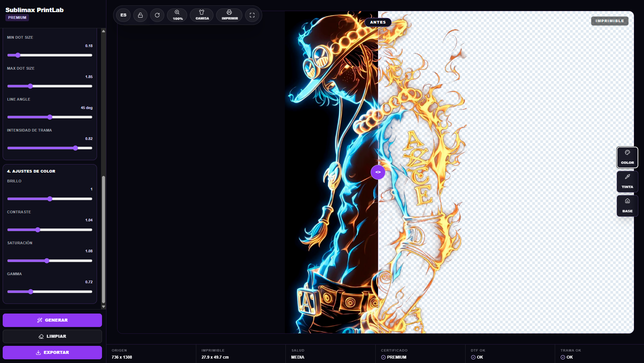The height and width of the screenshot is (363, 644).
Task: Click the Limpiar button
Action: (x=52, y=336)
